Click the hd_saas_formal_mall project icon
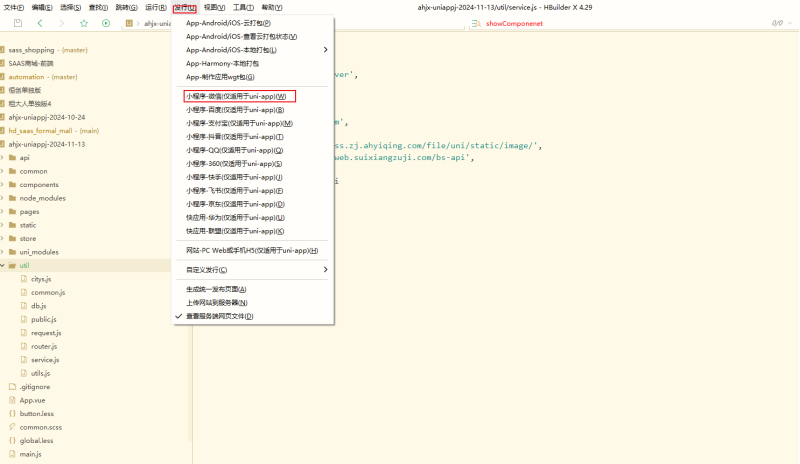Viewport: 800px width, 464px height. (x=3, y=131)
